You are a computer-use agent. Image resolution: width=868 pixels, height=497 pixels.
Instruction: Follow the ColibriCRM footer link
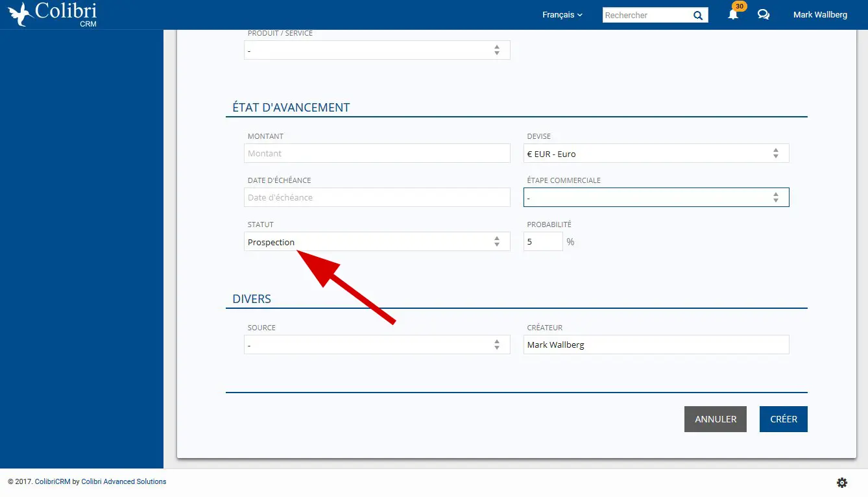[53, 481]
